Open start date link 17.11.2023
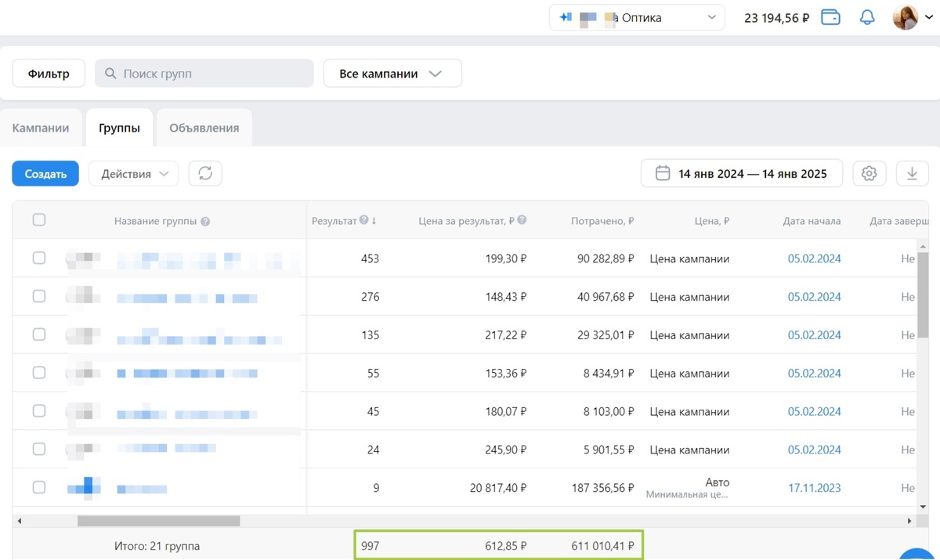Viewport: 940px width, 560px height. [814, 488]
